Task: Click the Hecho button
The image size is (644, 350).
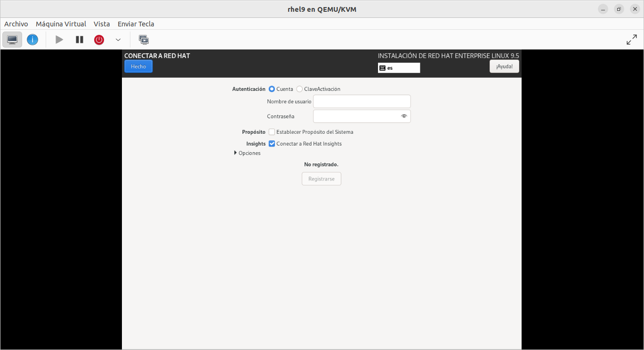Action: point(138,66)
